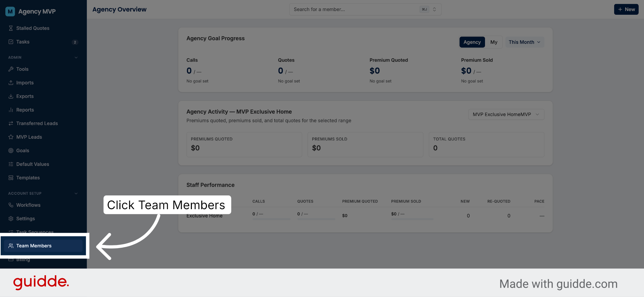
Task: Click the PACE column header
Action: tap(539, 201)
